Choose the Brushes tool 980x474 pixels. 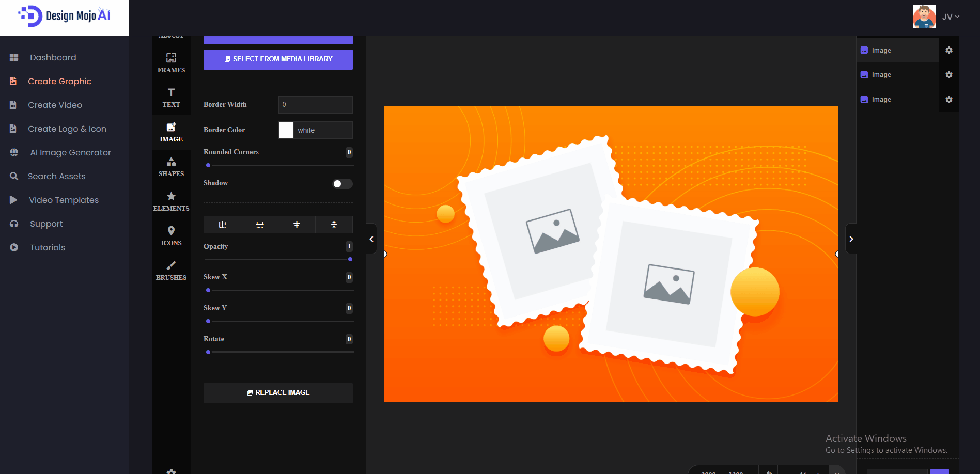click(x=171, y=270)
